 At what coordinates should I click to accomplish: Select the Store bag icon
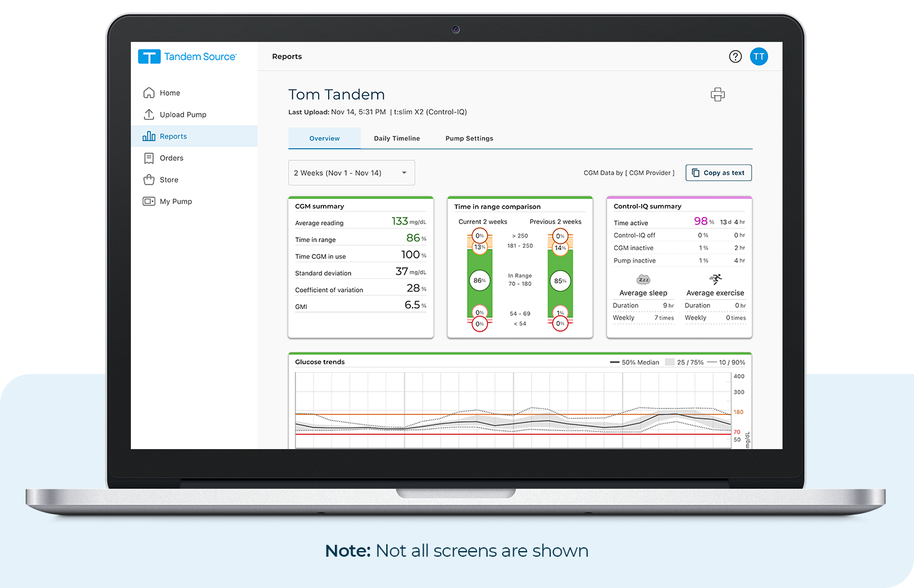[149, 180]
